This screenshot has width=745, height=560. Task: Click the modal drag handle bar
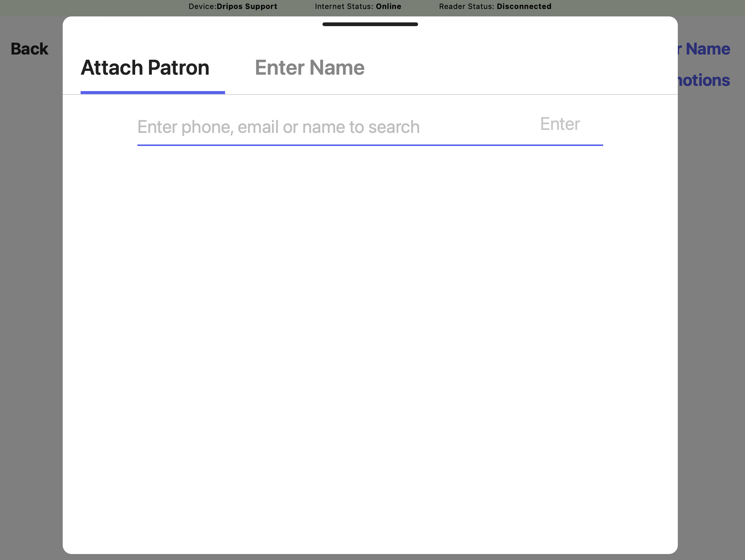pos(370,24)
